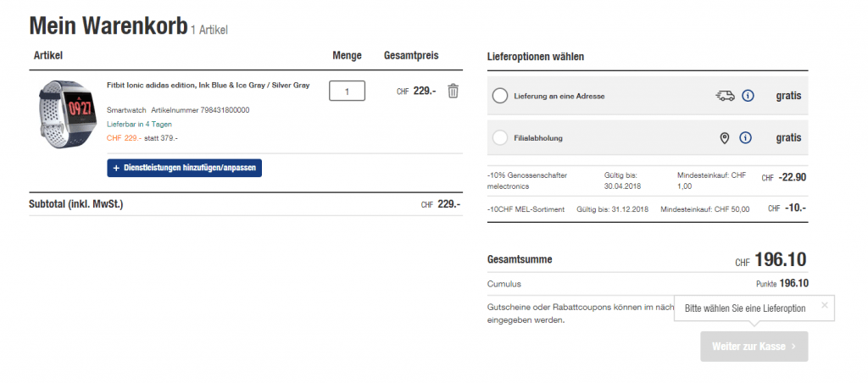Click the store pickup location pin icon
Screen dimensions: 868x383
[x=725, y=138]
